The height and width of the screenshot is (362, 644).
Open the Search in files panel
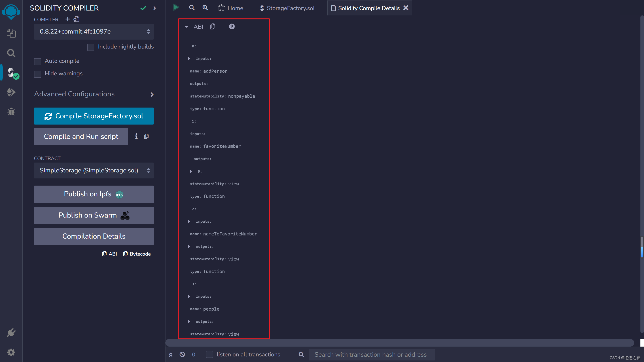pos(11,53)
